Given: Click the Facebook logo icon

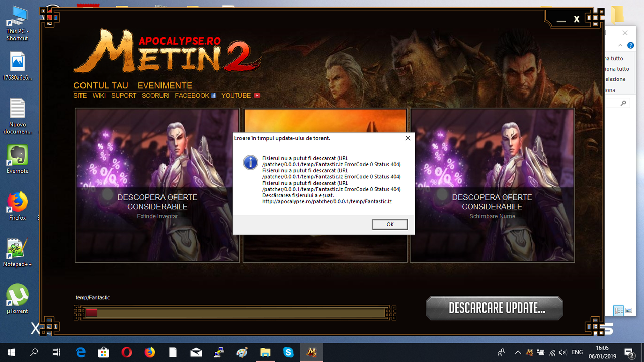Looking at the screenshot, I should coord(214,96).
